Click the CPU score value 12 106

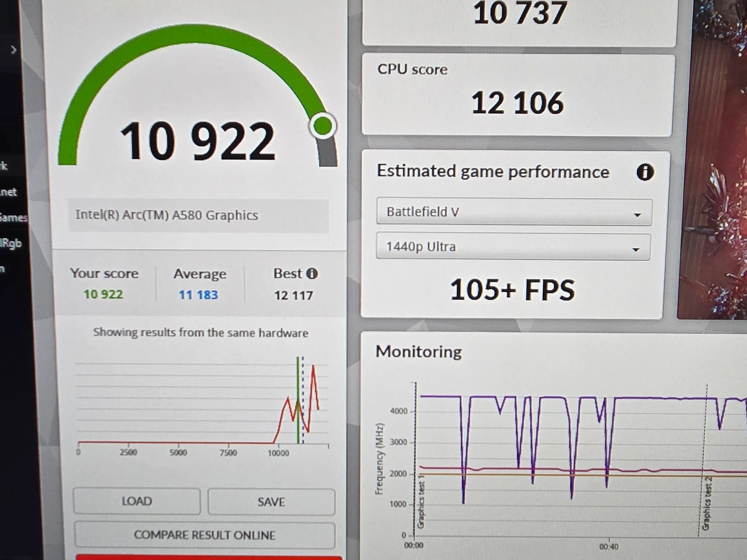point(518,103)
